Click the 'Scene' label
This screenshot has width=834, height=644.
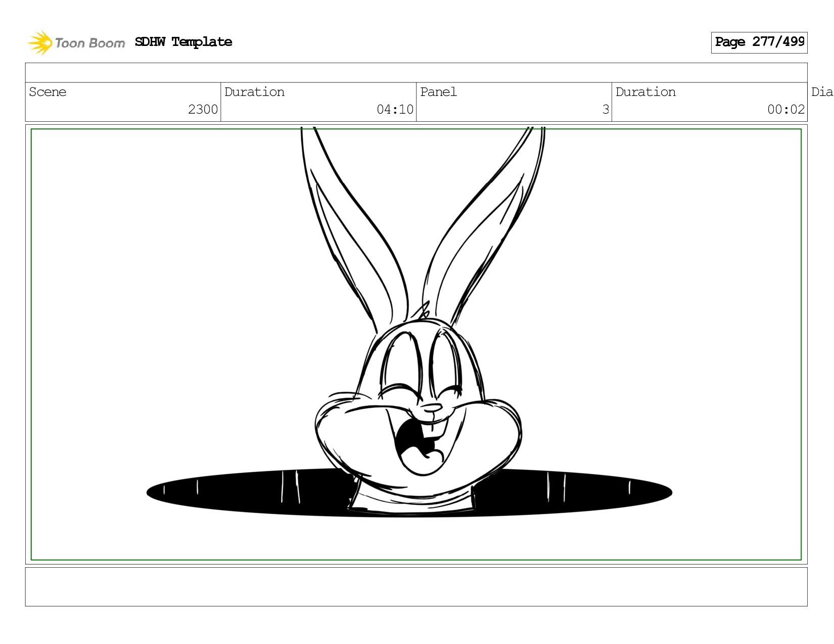tap(48, 92)
